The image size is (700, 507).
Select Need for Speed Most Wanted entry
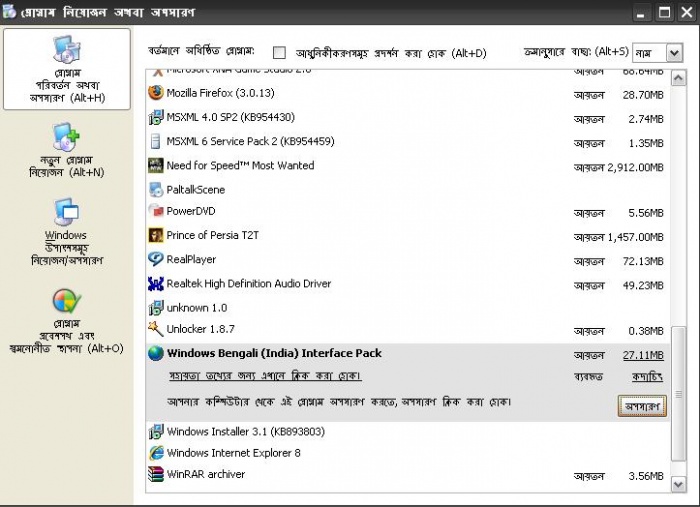240,166
